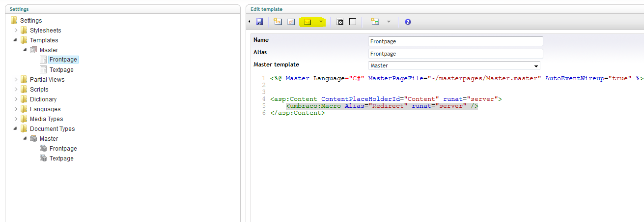Screen dimensions: 644x222
Task: Click the Dictionary folder icon
Action: (x=24, y=99)
